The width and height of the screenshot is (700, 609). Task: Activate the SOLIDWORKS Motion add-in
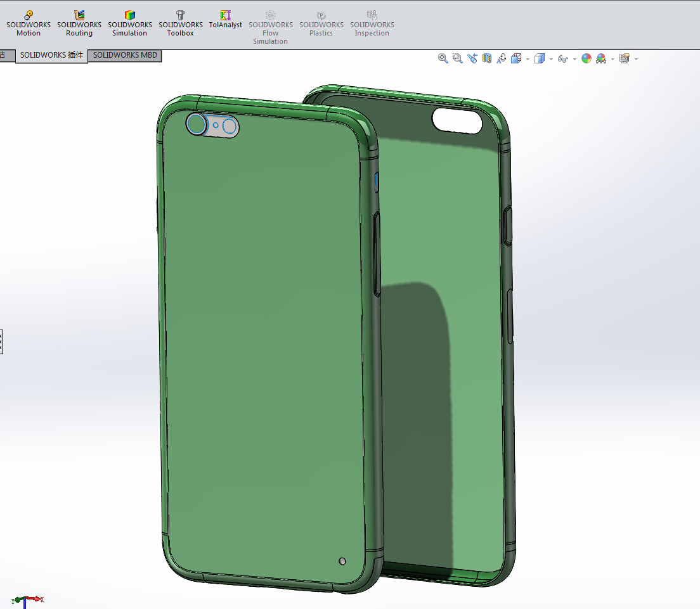(28, 22)
